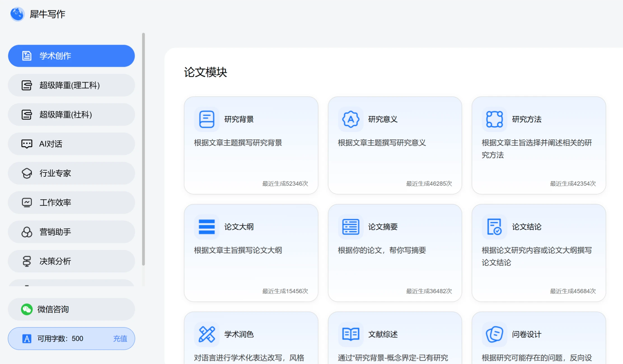Open the 问卷设计 icon

pyautogui.click(x=494, y=334)
